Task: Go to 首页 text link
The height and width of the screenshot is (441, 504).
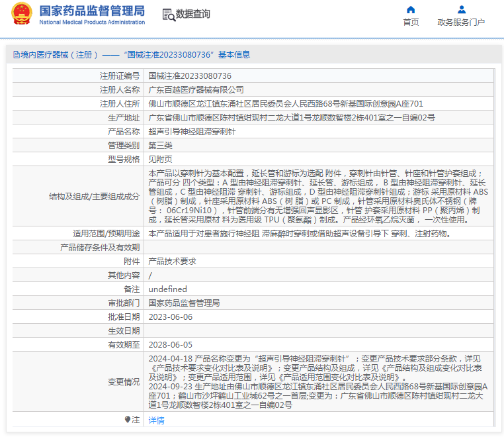Action: pyautogui.click(x=411, y=23)
